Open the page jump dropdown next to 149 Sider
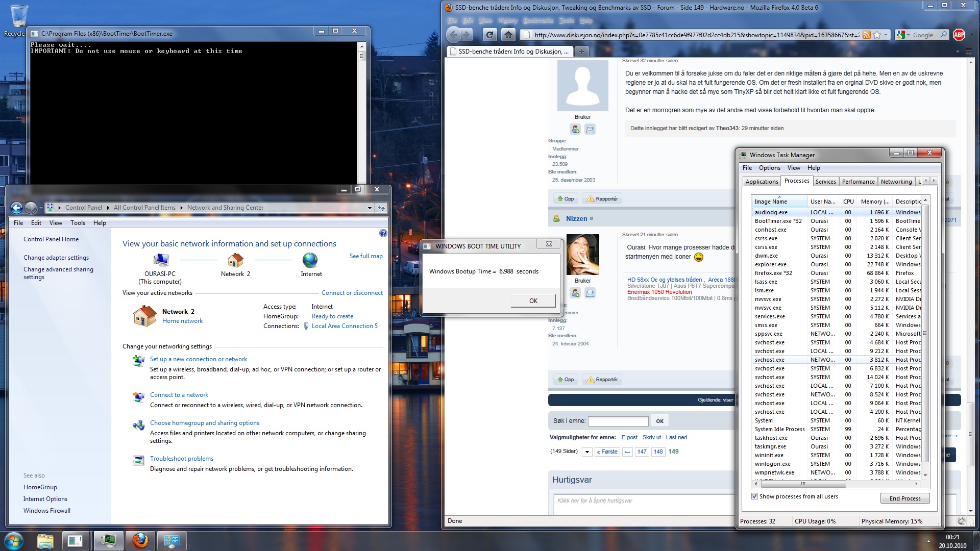The width and height of the screenshot is (980, 551). tap(587, 452)
